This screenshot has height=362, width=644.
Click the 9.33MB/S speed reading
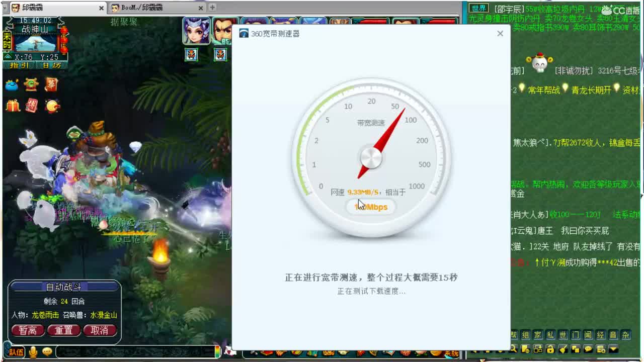click(363, 192)
